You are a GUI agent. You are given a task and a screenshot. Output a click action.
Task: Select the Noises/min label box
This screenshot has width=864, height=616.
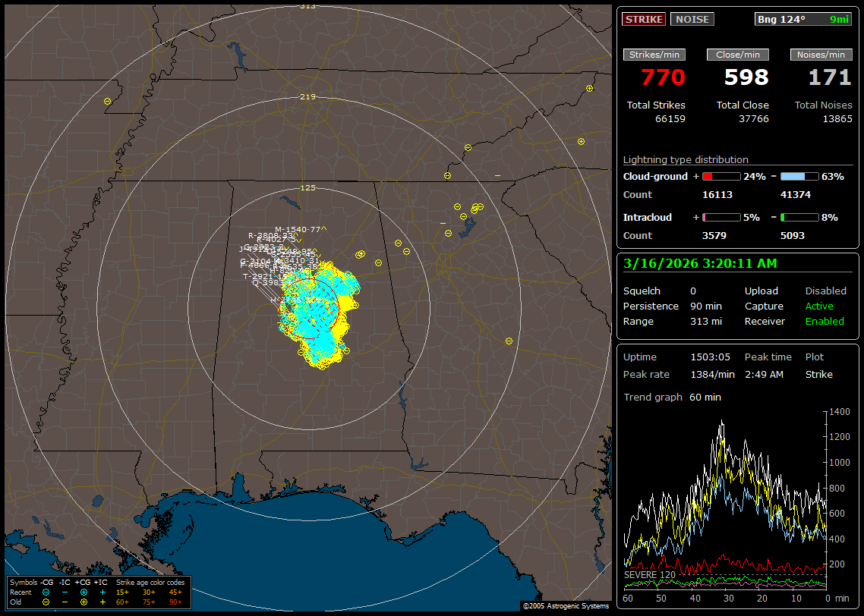tap(821, 55)
